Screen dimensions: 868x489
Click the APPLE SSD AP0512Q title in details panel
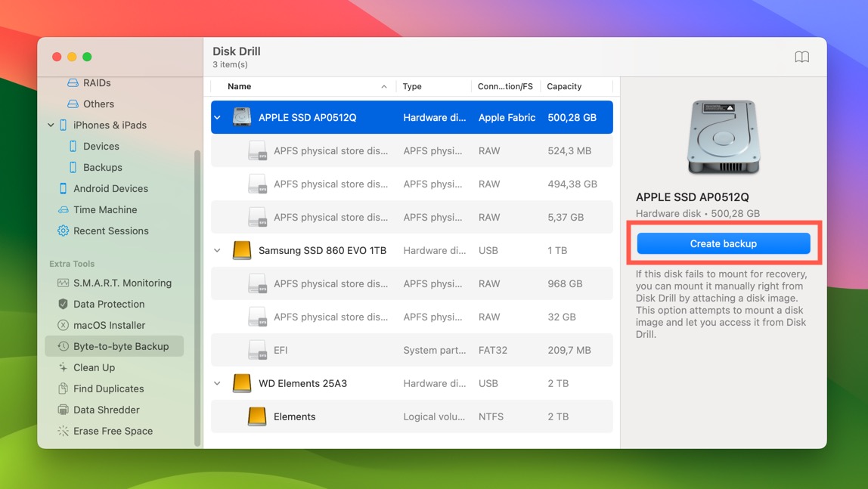(692, 197)
